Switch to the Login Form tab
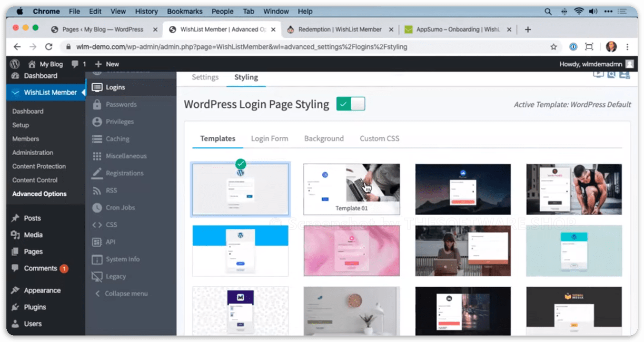Screen dimensions: 644x342 coord(270,138)
